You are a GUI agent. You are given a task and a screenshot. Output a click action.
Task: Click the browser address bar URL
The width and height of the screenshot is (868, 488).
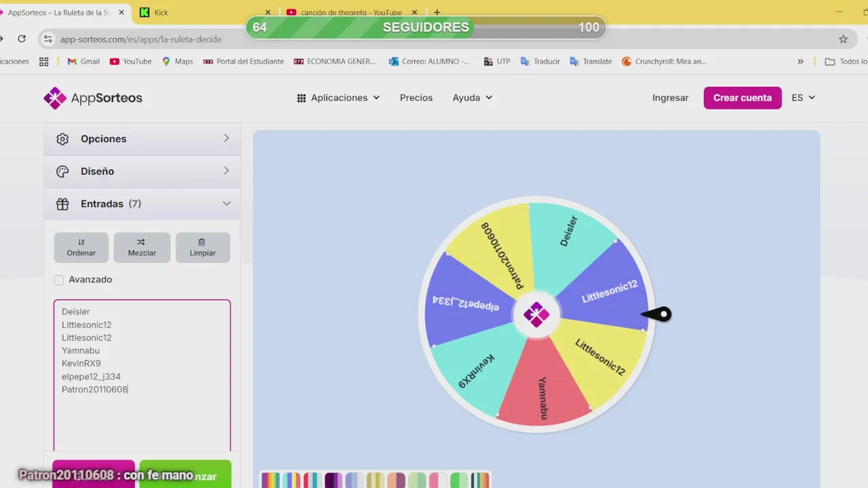141,39
